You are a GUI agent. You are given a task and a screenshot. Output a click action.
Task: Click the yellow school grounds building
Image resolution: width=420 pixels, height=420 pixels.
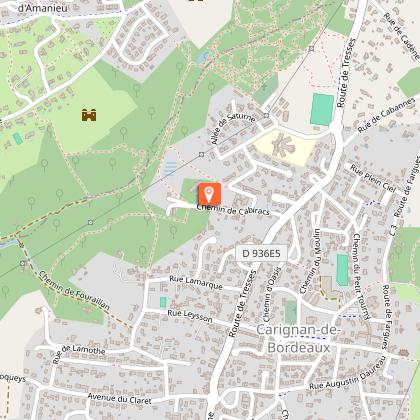point(283,145)
